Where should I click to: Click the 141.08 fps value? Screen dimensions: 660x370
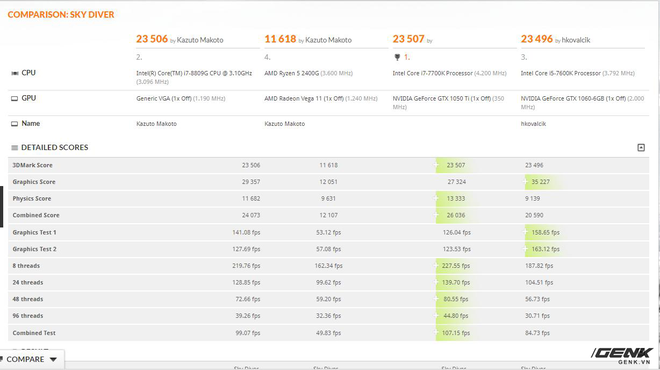tap(246, 232)
